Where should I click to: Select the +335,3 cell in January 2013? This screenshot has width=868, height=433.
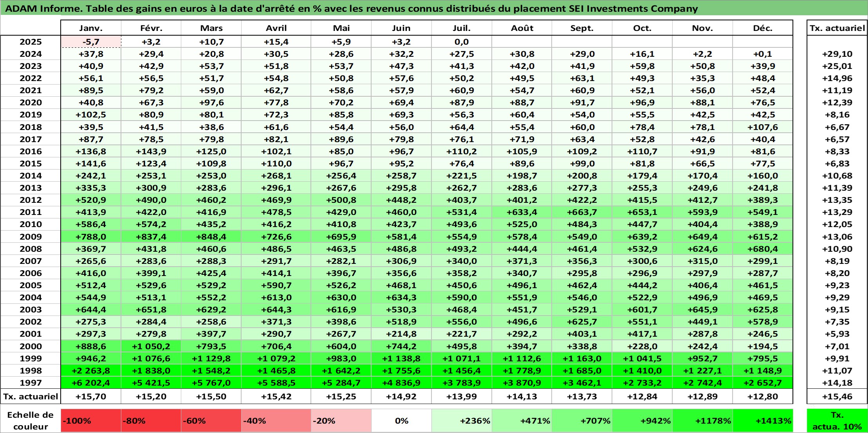click(91, 188)
